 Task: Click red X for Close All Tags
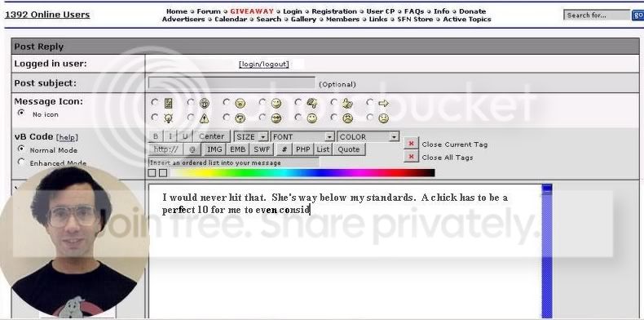[x=411, y=156]
